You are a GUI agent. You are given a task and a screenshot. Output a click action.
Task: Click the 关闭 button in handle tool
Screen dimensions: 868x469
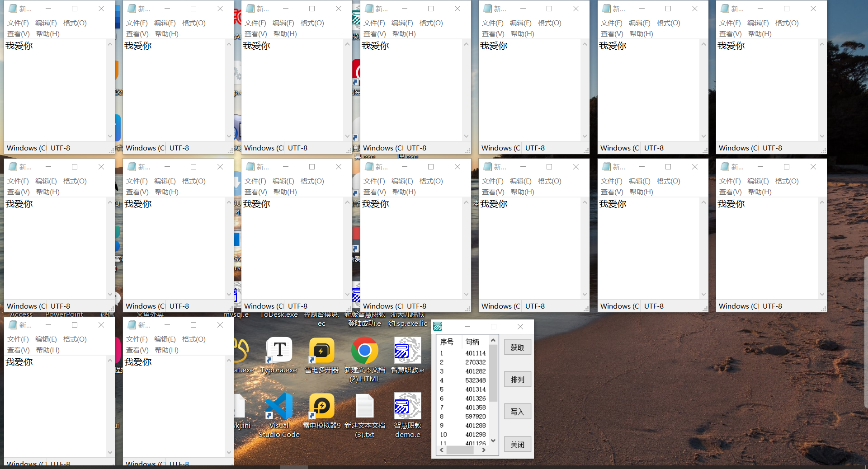517,444
